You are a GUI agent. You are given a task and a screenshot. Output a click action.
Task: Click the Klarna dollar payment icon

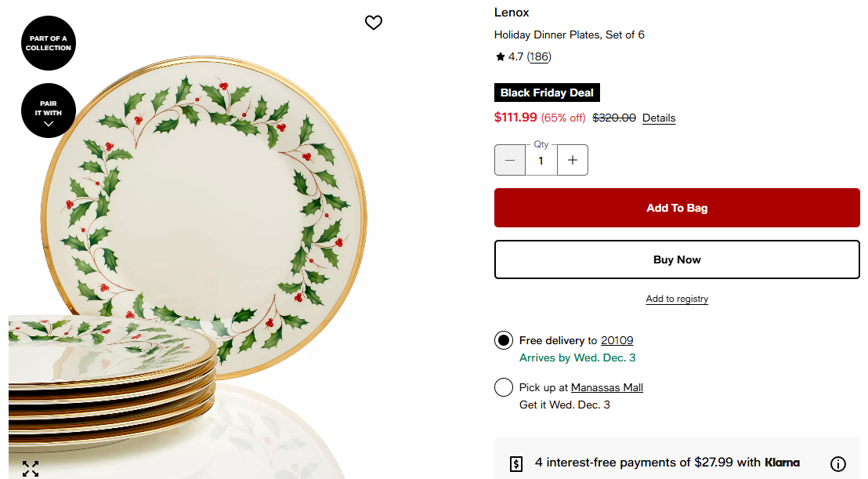[x=516, y=463]
